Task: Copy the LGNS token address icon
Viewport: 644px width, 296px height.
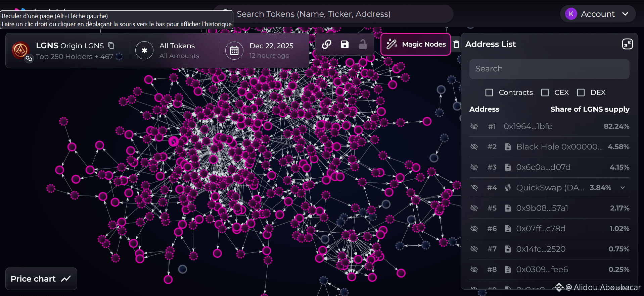Action: click(111, 46)
